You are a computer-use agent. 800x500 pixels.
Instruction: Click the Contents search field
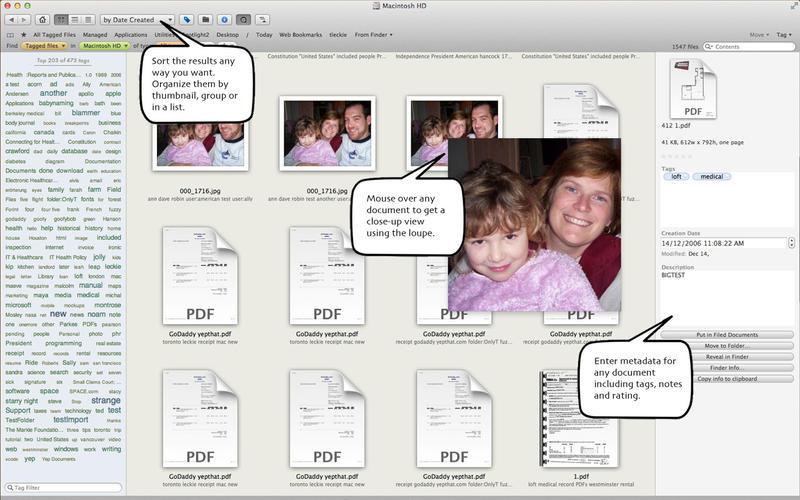(752, 46)
